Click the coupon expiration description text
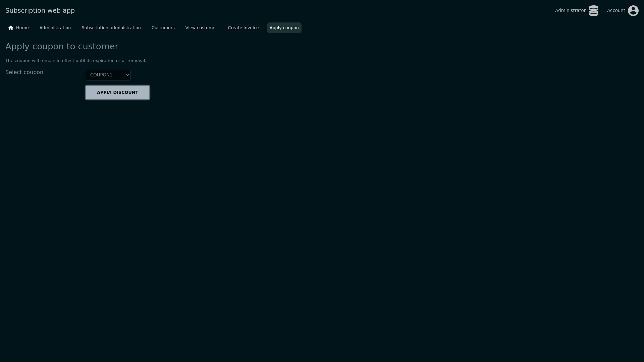 point(75,61)
